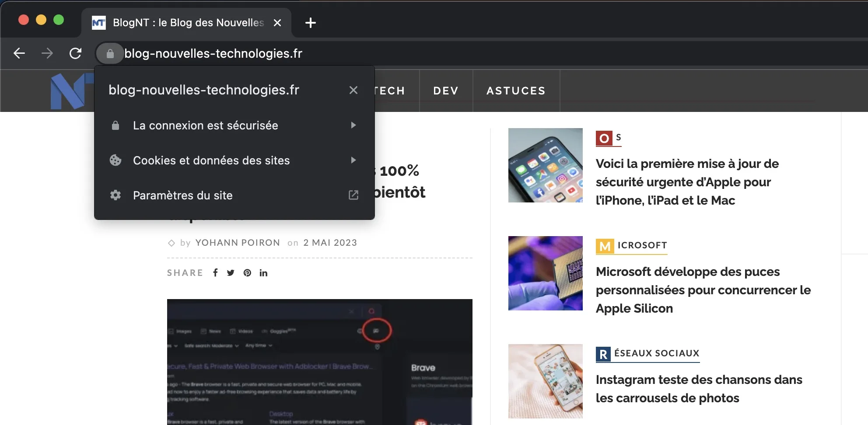Reload the page with the refresh icon
Screen dimensions: 868x425
[75, 53]
